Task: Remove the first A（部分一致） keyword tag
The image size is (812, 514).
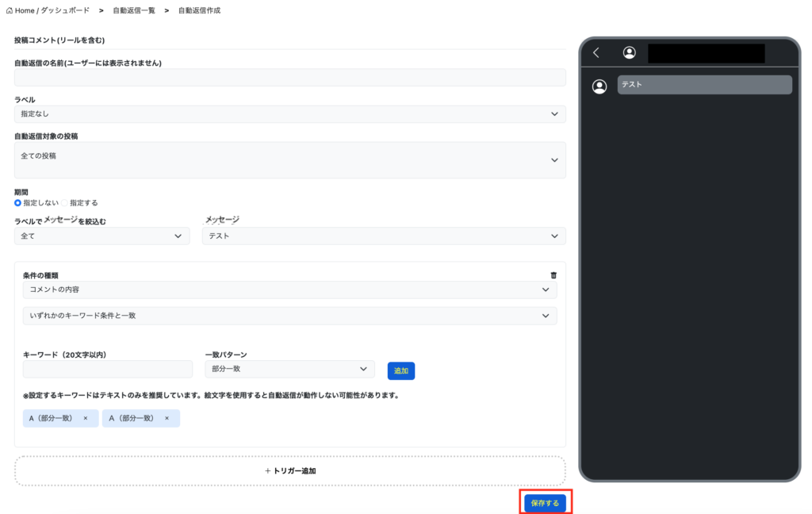Action: [86, 418]
